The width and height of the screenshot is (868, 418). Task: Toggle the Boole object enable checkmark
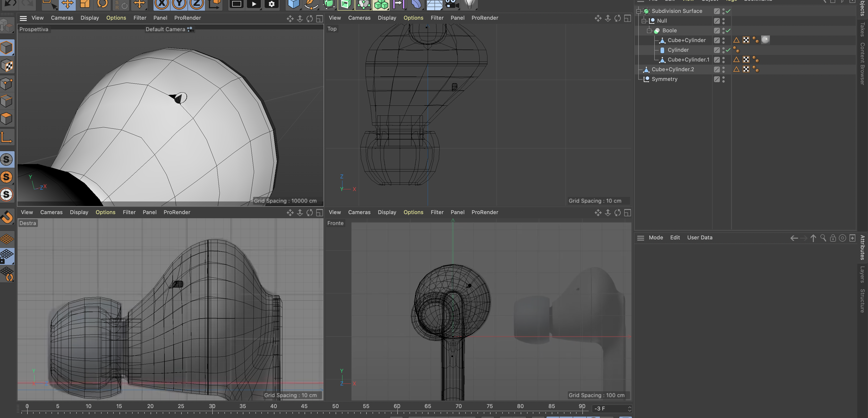[x=728, y=31]
